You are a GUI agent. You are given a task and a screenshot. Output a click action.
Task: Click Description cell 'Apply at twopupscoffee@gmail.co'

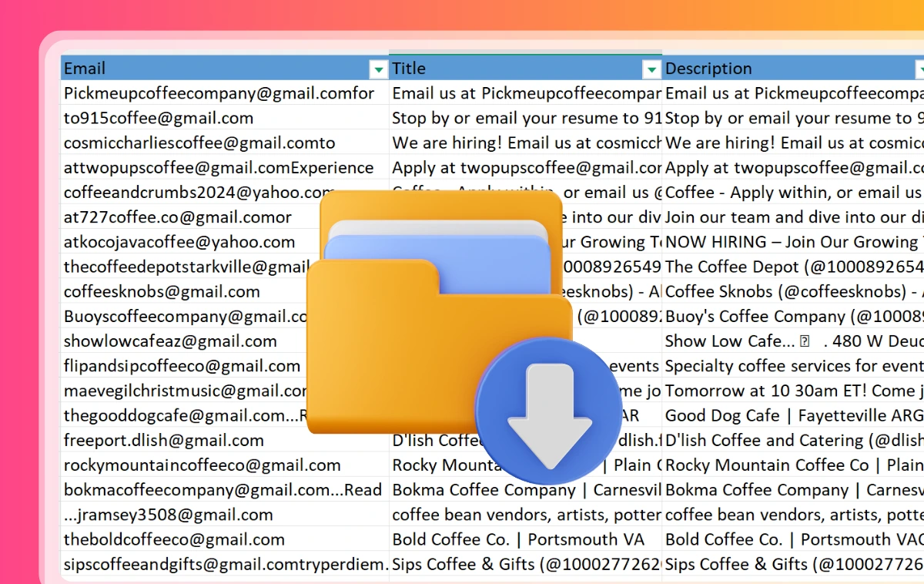pyautogui.click(x=793, y=167)
